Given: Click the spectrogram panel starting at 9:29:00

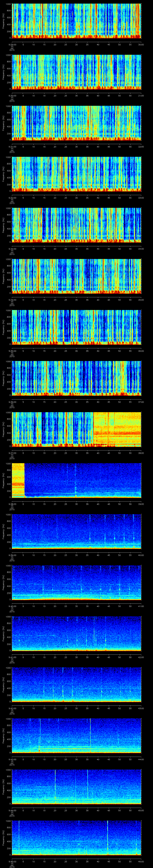Looking at the screenshot, I should tap(77, 21).
